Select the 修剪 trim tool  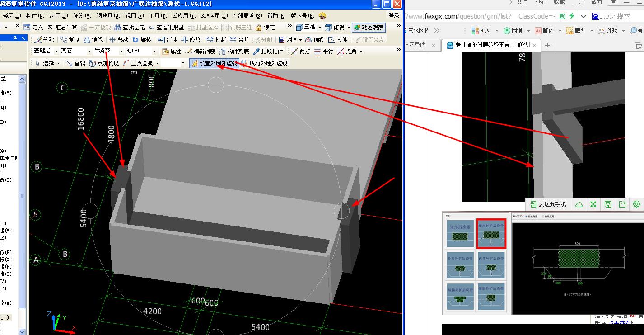pyautogui.click(x=191, y=40)
